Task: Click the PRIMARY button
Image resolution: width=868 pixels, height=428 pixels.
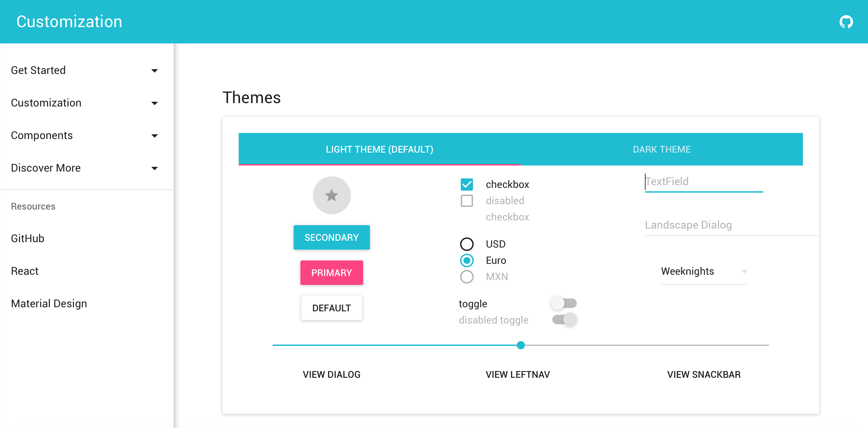Action: click(x=332, y=273)
